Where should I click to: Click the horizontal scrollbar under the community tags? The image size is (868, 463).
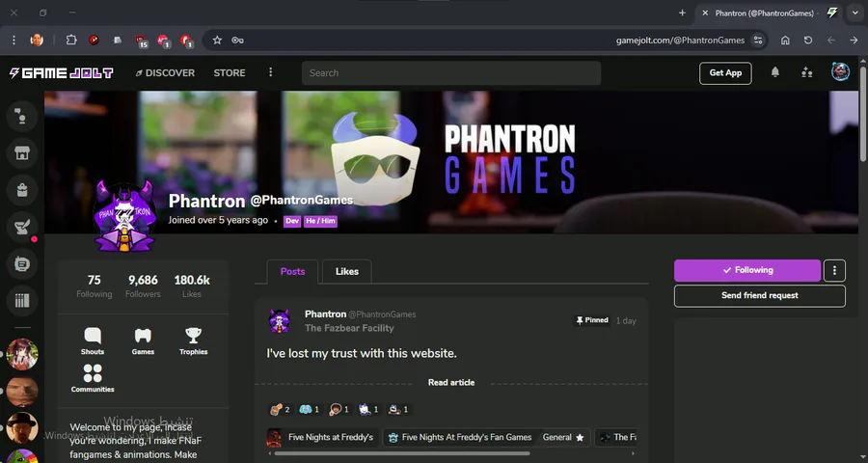pyautogui.click(x=402, y=453)
